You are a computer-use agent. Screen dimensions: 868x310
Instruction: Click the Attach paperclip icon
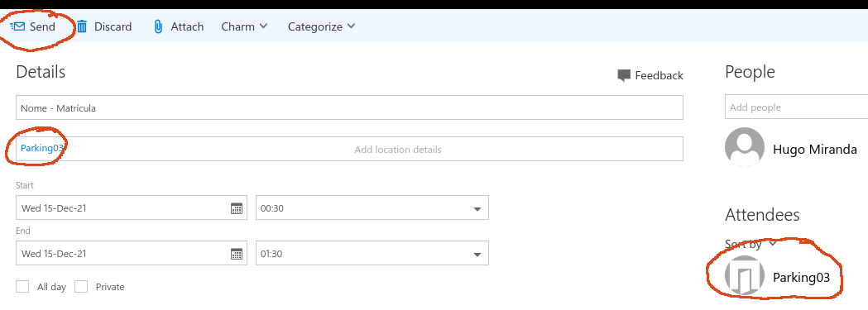(158, 26)
